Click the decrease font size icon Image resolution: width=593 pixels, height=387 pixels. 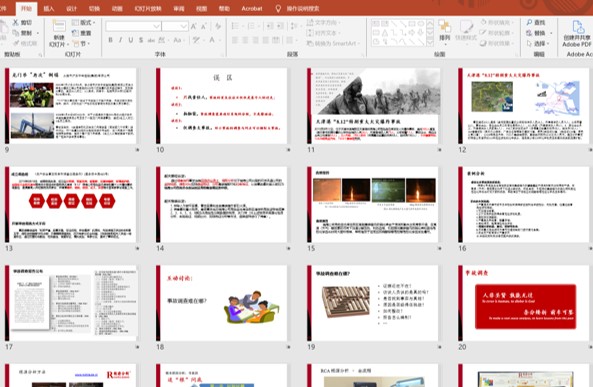[204, 26]
